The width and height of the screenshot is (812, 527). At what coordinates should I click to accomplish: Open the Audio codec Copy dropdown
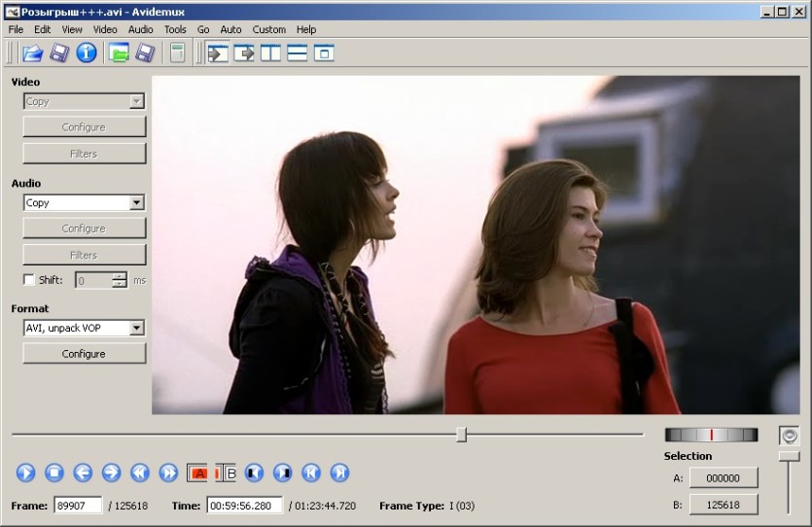pos(84,202)
